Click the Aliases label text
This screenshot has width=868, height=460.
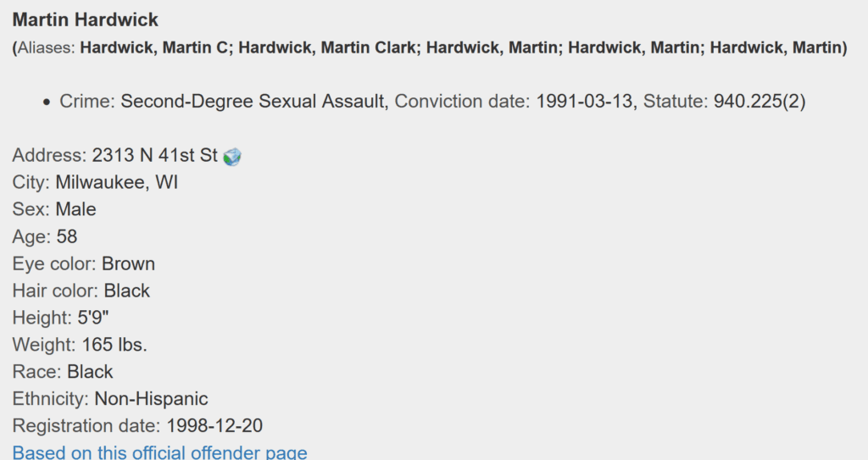click(x=47, y=47)
